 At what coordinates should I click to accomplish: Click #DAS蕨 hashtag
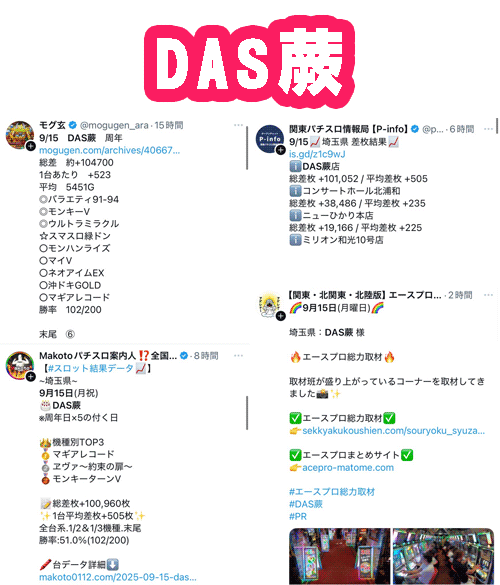click(x=306, y=504)
